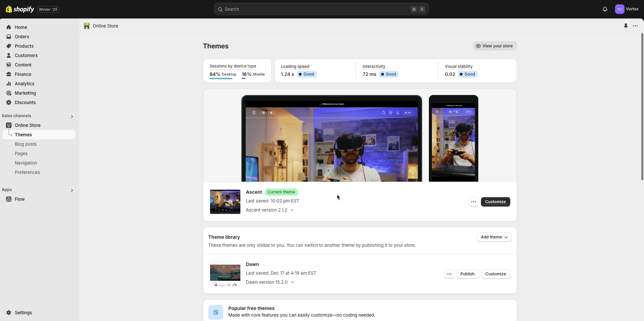The width and height of the screenshot is (644, 321).
Task: Expand the Sales channels section
Action: (72, 116)
